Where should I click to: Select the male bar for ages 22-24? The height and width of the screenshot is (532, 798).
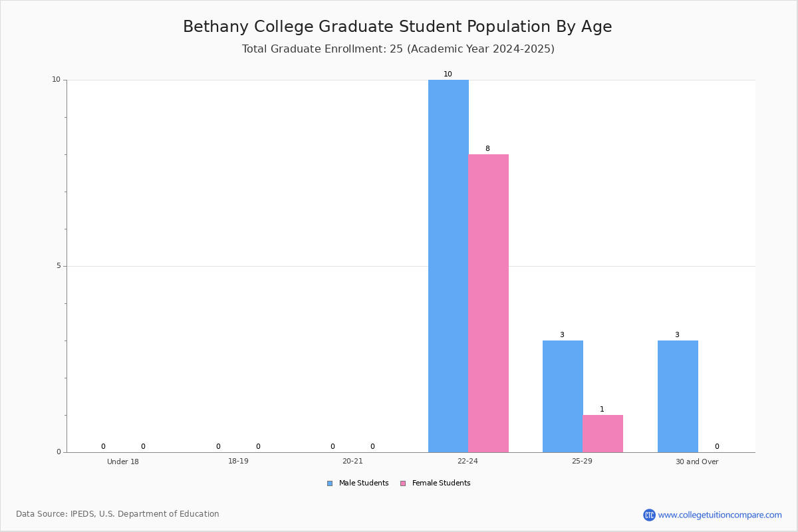[x=448, y=266]
